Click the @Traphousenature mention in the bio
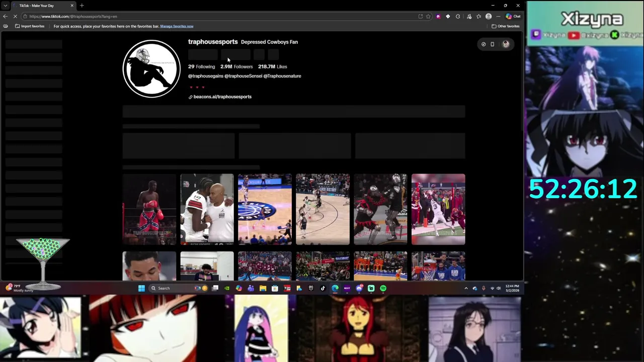The width and height of the screenshot is (644, 362). 282,76
